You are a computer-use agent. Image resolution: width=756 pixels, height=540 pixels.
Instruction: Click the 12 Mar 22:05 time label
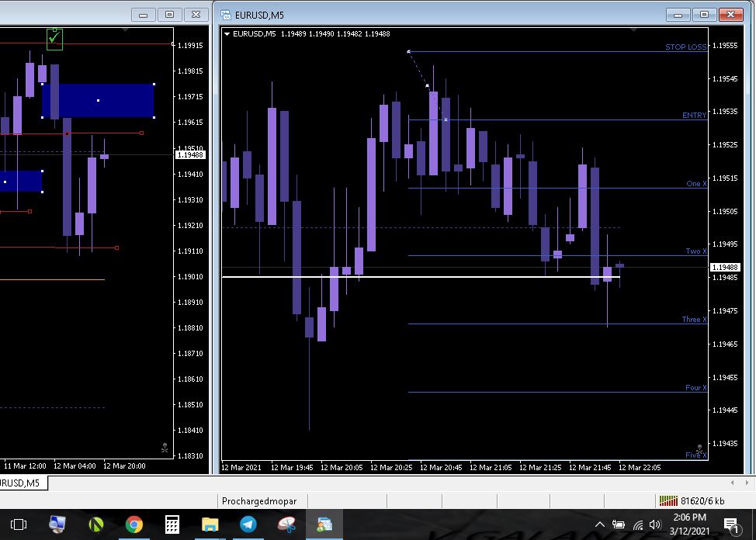[640, 468]
